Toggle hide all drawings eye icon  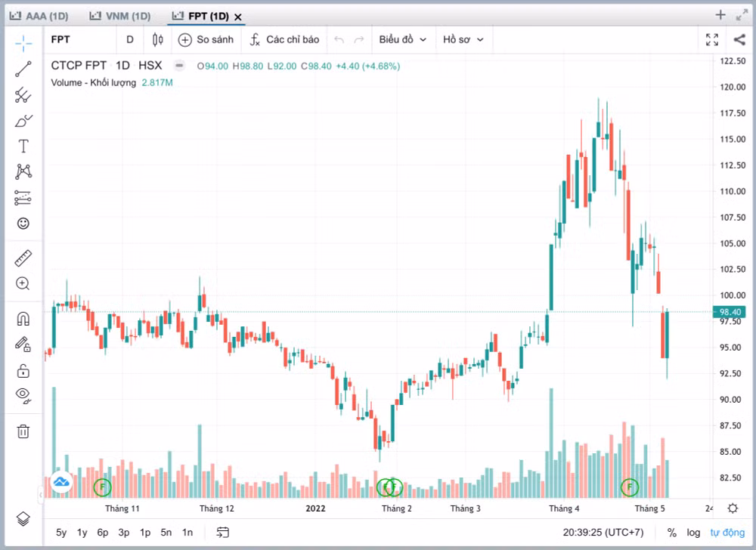click(x=23, y=394)
